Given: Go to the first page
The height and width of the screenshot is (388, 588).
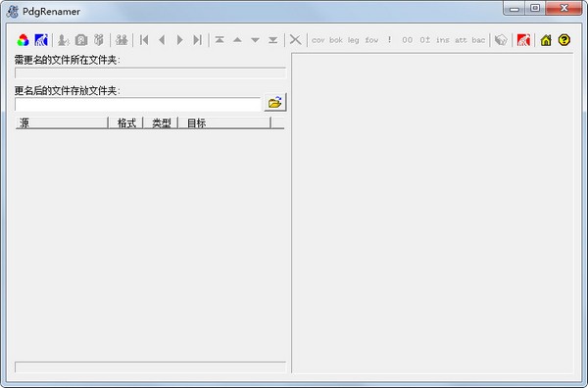Looking at the screenshot, I should (x=144, y=40).
